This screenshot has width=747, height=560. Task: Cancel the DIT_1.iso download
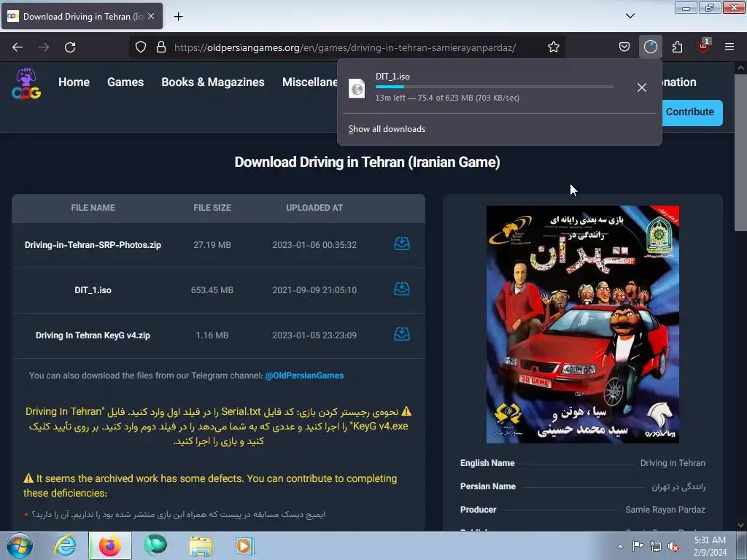(x=642, y=87)
